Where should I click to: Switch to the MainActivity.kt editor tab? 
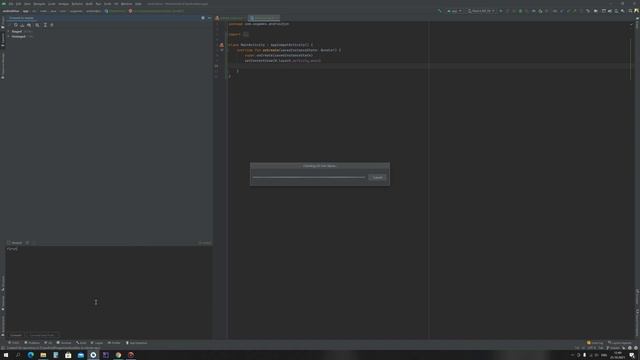(264, 18)
